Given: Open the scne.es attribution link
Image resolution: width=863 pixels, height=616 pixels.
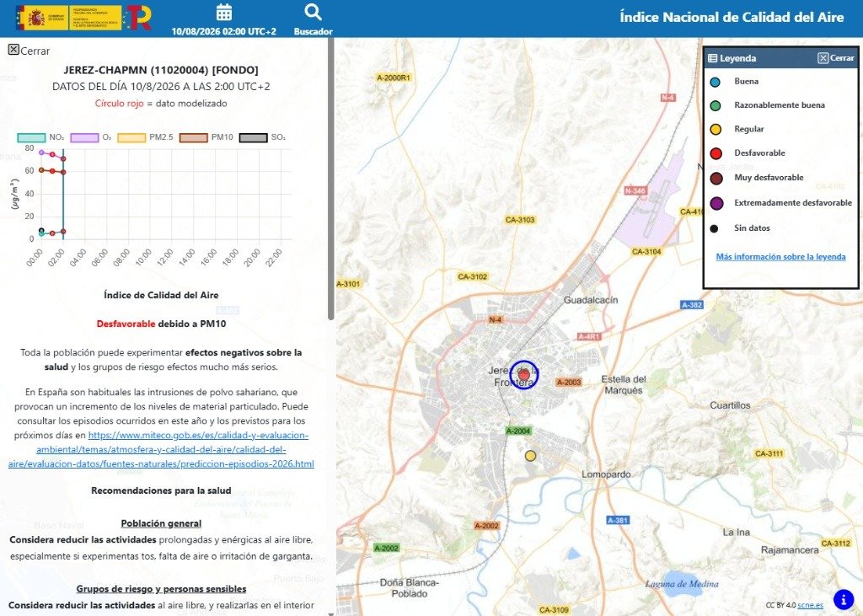Looking at the screenshot, I should tap(810, 605).
